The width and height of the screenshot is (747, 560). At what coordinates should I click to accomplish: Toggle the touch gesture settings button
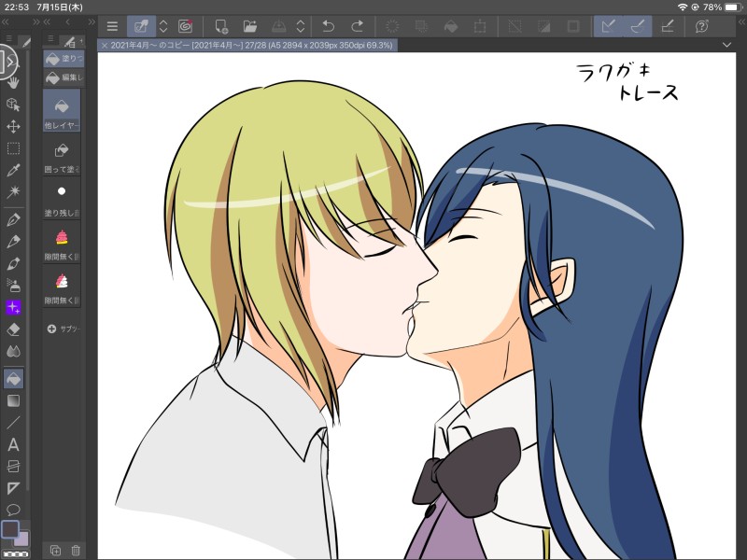141,26
